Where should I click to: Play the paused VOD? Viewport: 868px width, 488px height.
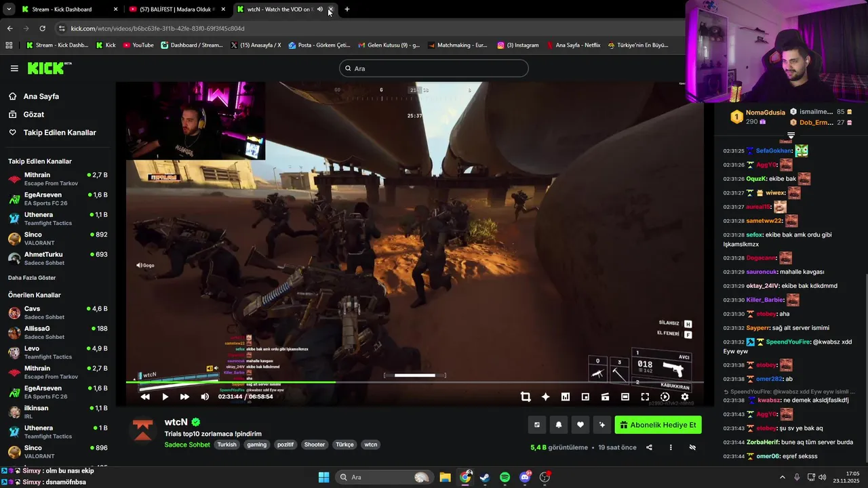click(165, 396)
